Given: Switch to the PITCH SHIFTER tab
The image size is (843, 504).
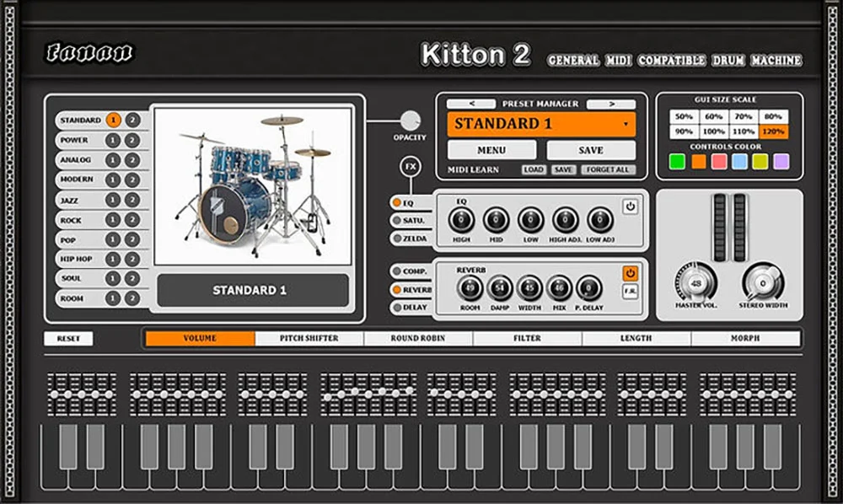Looking at the screenshot, I should [x=307, y=338].
